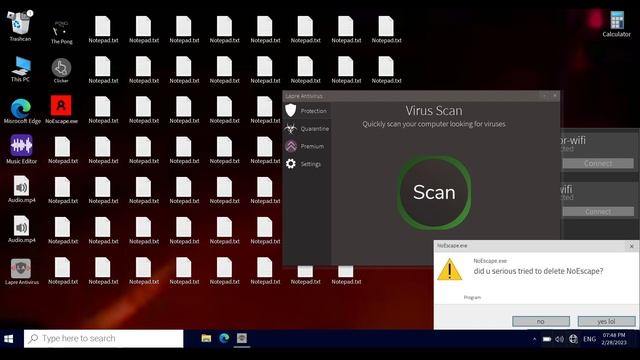Select the red NoEscape.exe desktop icon
This screenshot has height=360, width=640.
coord(61,109)
